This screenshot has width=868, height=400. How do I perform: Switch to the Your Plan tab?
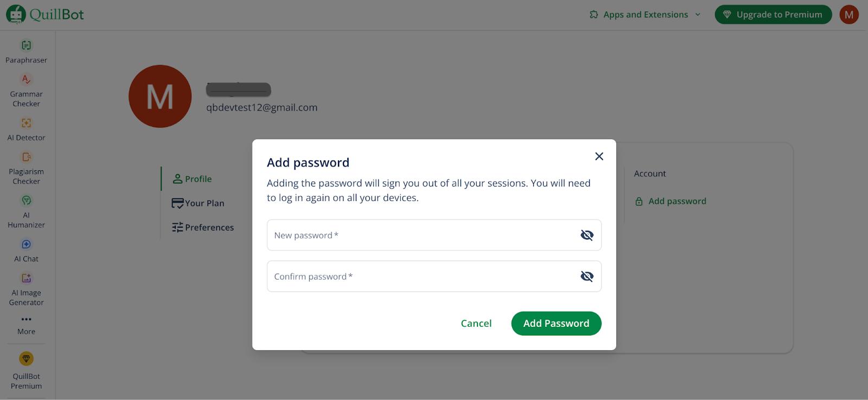[x=199, y=203]
